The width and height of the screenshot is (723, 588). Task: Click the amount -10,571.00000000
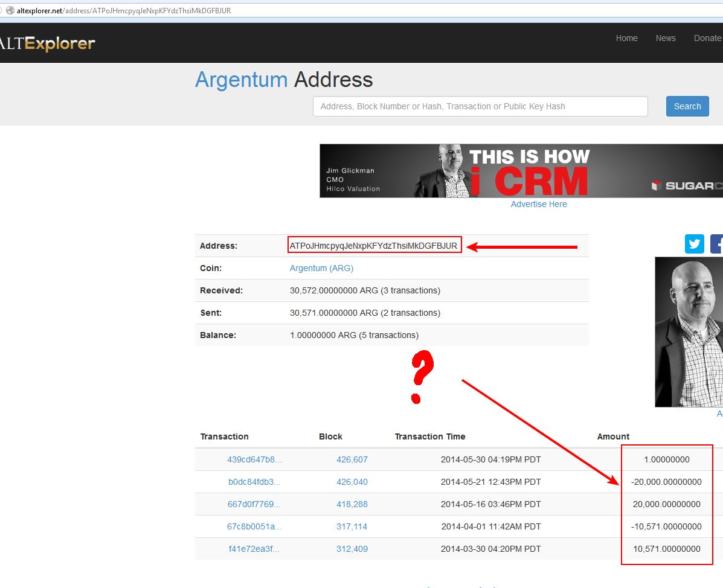point(666,526)
